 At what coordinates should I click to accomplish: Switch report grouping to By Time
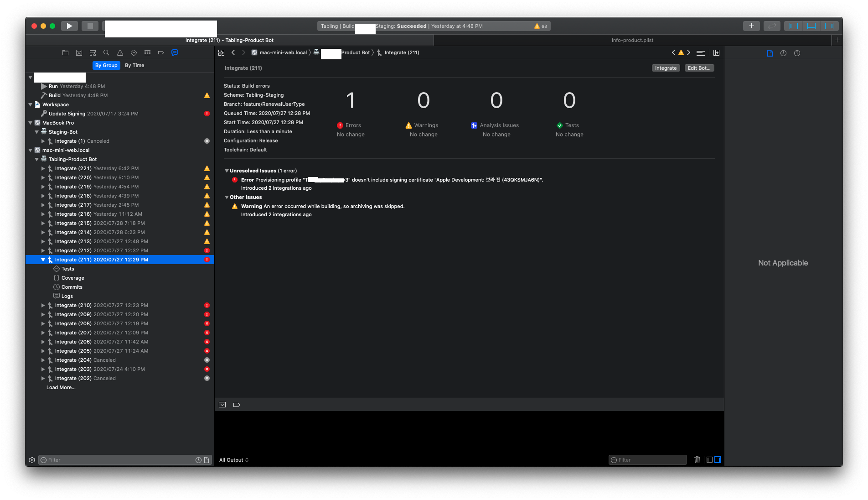tap(134, 65)
